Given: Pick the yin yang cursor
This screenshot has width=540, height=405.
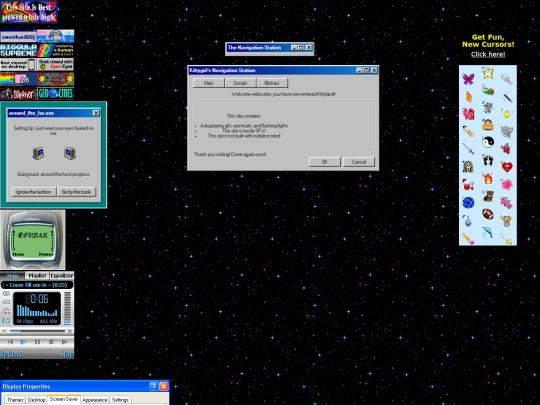Looking at the screenshot, I should pos(488,142).
